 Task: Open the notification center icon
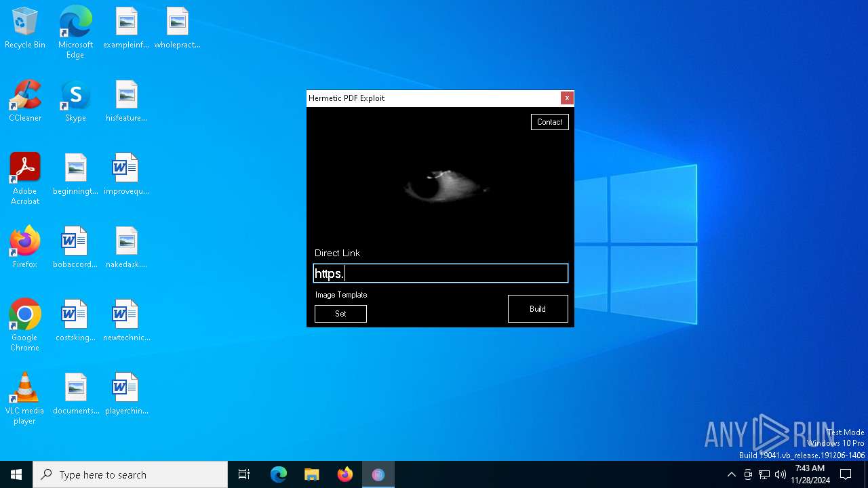[846, 474]
